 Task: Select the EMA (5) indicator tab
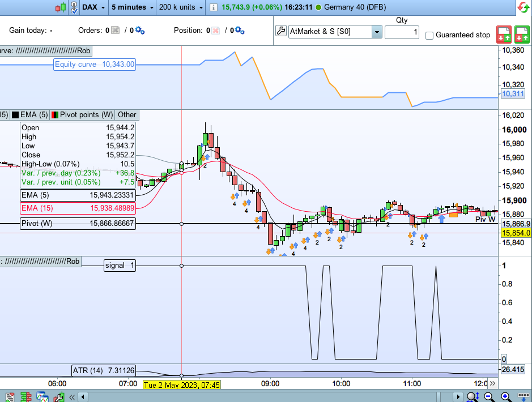coord(30,115)
